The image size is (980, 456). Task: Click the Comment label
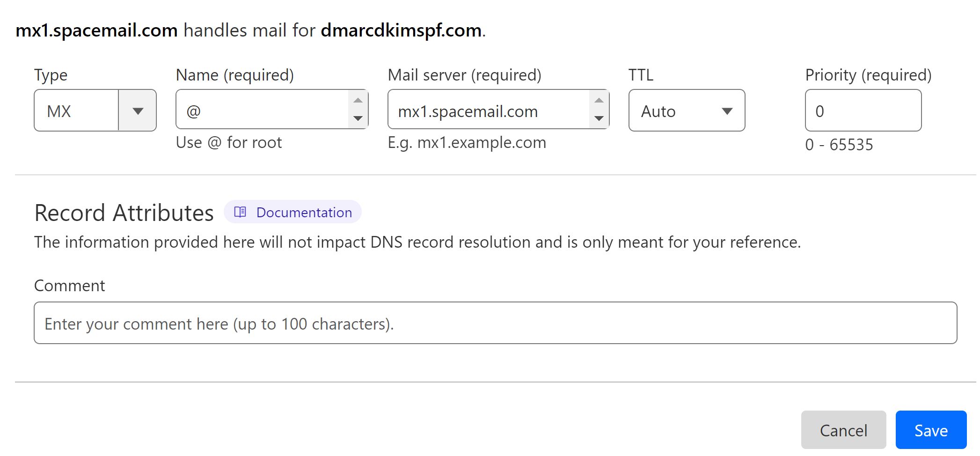[70, 286]
